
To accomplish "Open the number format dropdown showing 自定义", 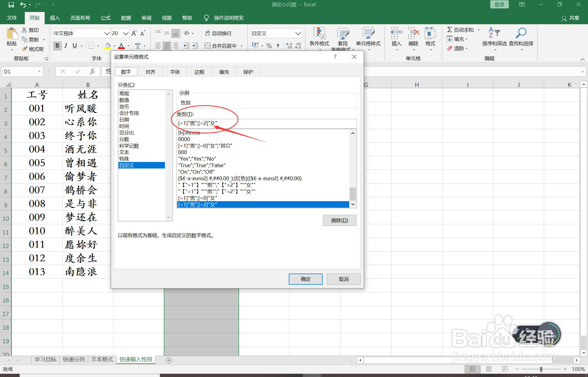I will (298, 33).
